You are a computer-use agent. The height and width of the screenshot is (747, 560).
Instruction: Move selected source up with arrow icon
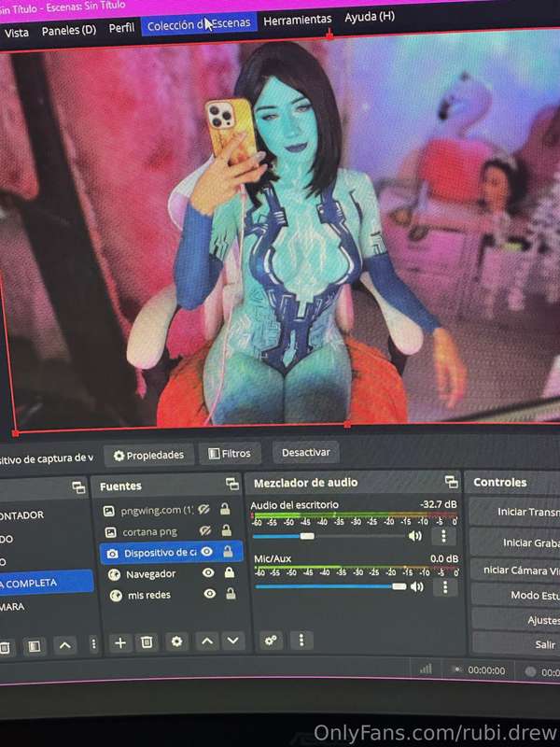(x=207, y=641)
